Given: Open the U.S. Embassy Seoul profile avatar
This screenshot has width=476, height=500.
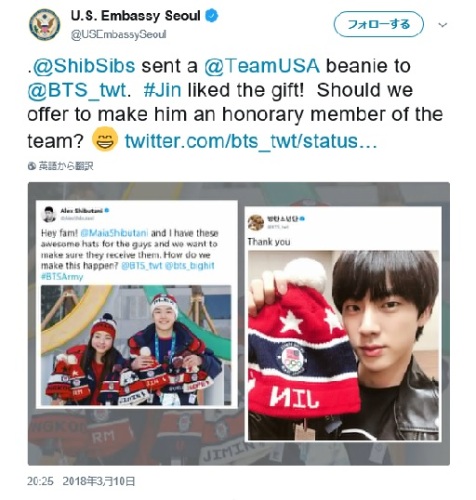Looking at the screenshot, I should pos(45,25).
